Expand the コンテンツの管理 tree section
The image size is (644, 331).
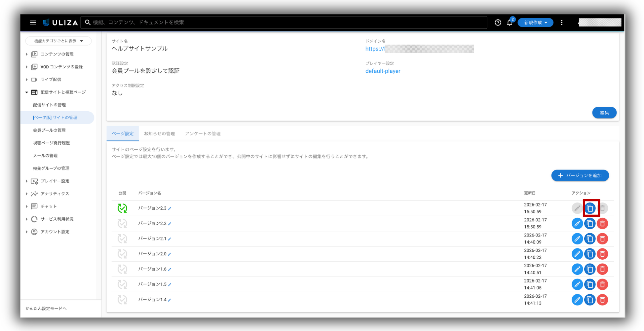click(x=27, y=54)
